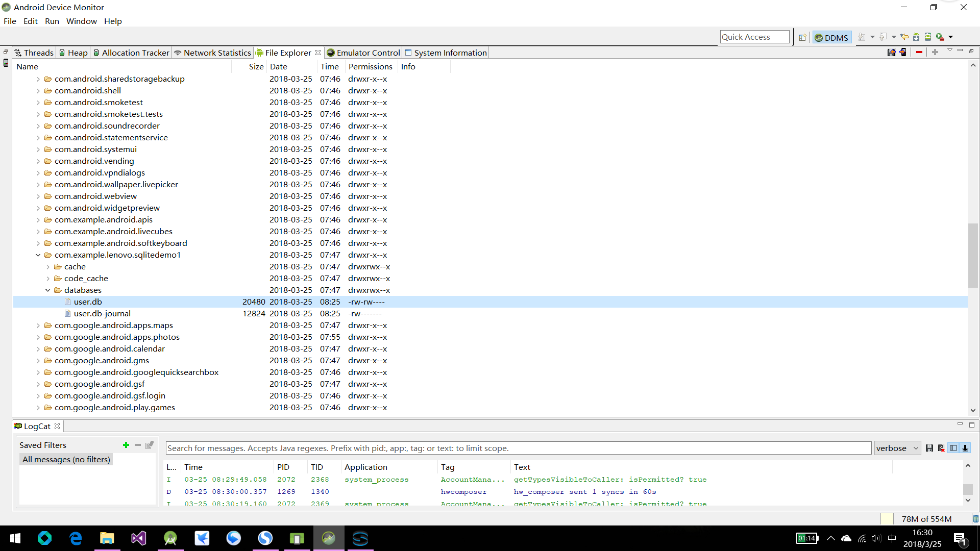Select All messages (no filters) filter
The height and width of the screenshot is (551, 980).
pyautogui.click(x=66, y=459)
